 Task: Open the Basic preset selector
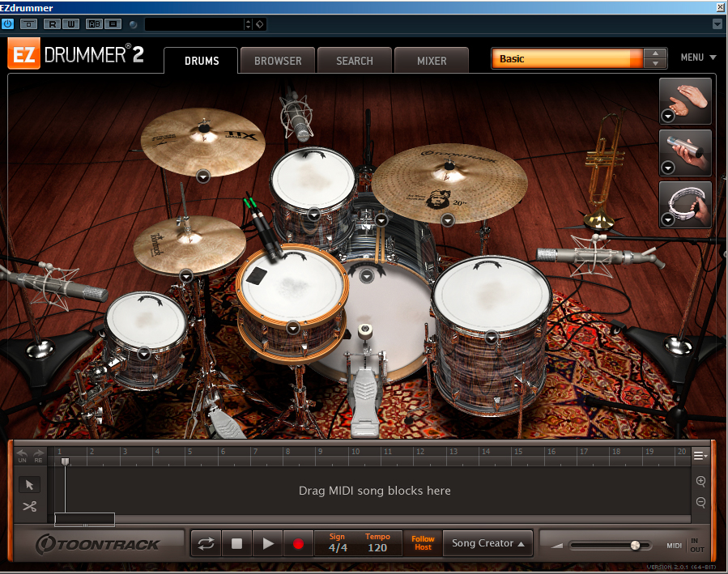pos(567,59)
